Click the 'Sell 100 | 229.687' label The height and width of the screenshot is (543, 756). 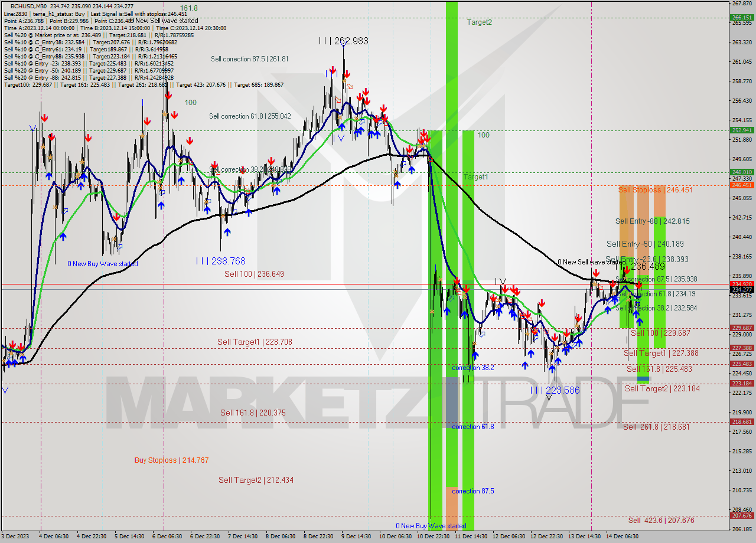tap(660, 333)
